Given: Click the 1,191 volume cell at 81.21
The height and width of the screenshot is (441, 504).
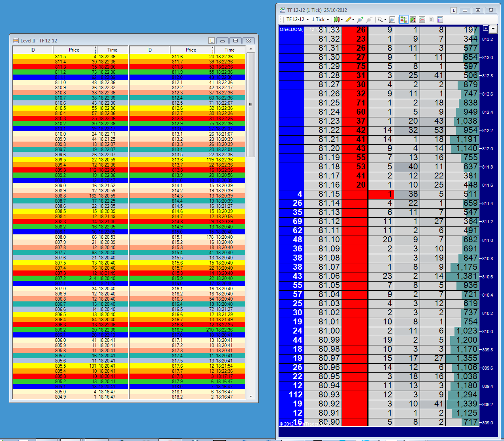Looking at the screenshot, I should click(462, 140).
